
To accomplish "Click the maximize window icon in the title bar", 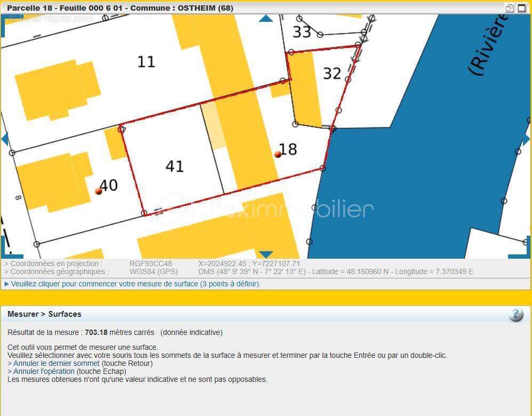I will pyautogui.click(x=522, y=8).
